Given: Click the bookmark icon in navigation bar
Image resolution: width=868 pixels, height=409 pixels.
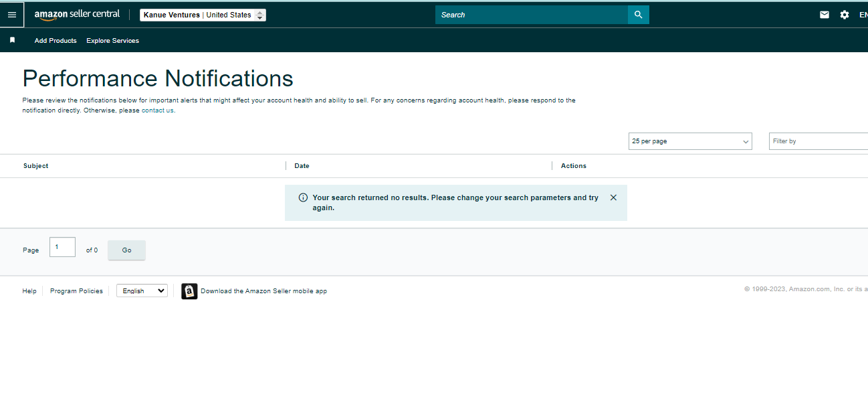Looking at the screenshot, I should (12, 40).
